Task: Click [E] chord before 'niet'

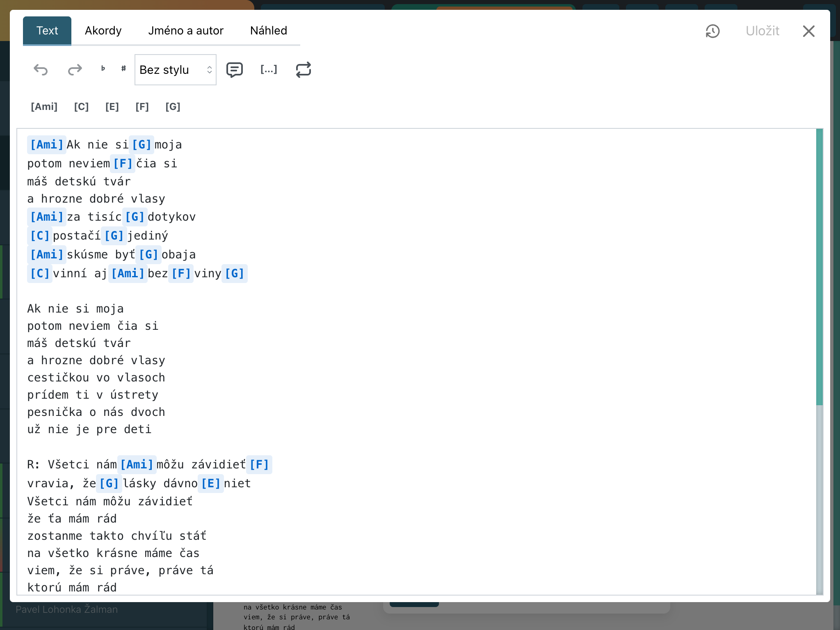Action: 211,483
